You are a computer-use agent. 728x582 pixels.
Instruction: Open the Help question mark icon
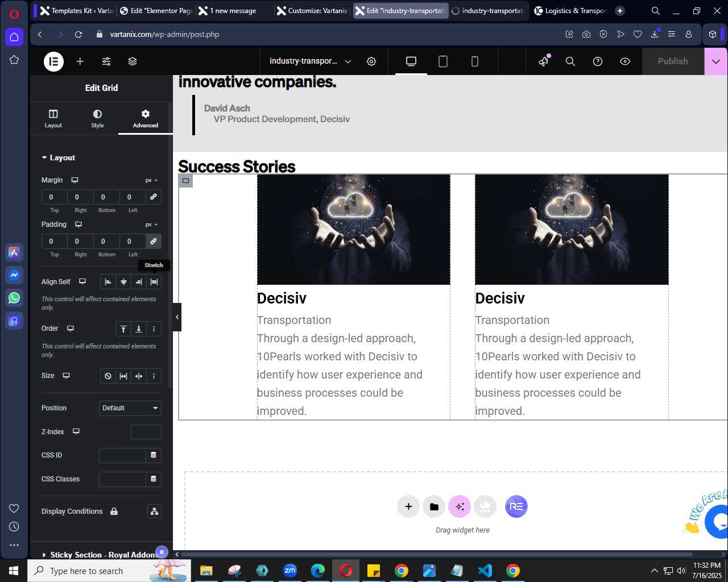598,61
